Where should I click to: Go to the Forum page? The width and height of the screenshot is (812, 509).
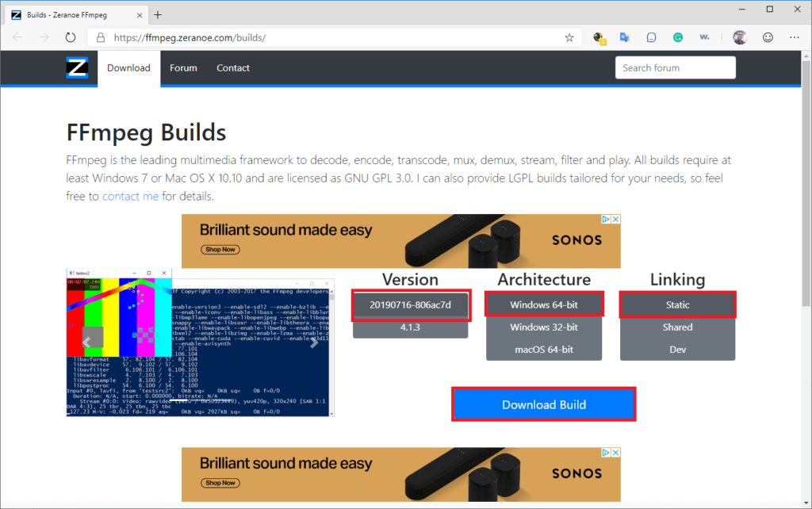coord(183,68)
